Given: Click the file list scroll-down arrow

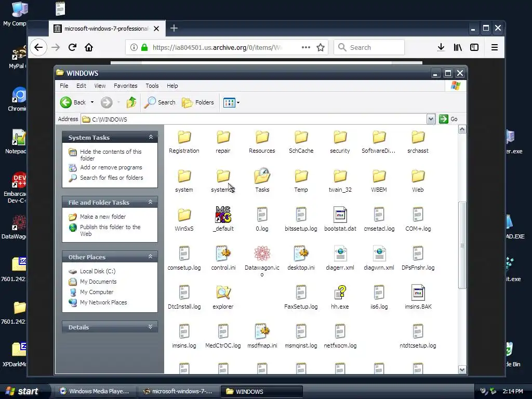Looking at the screenshot, I should [x=462, y=369].
